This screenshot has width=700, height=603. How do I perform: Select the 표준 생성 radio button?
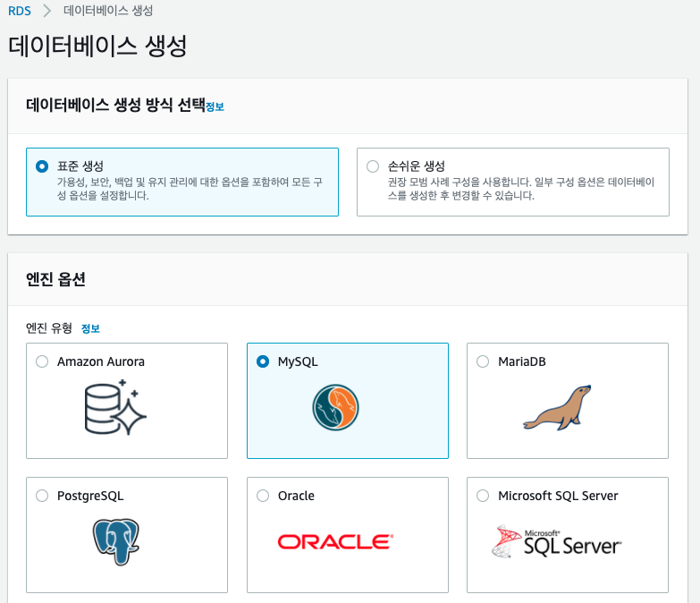coord(42,166)
